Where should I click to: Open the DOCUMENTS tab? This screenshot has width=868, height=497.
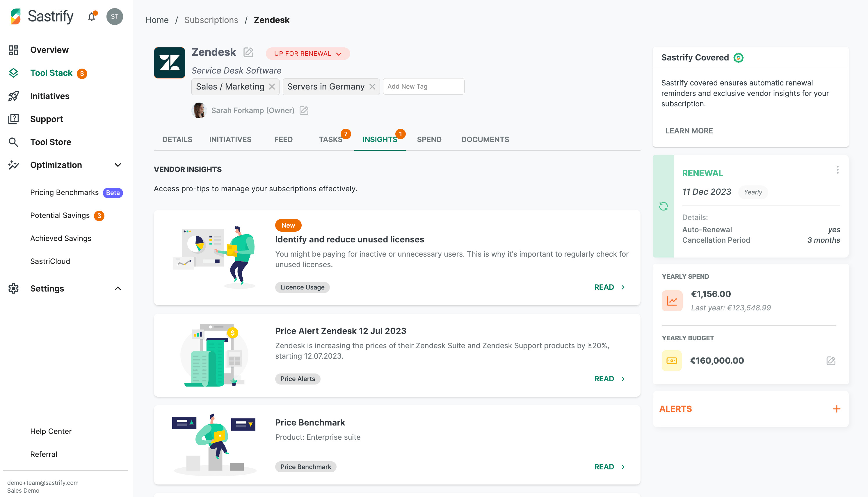(x=485, y=139)
